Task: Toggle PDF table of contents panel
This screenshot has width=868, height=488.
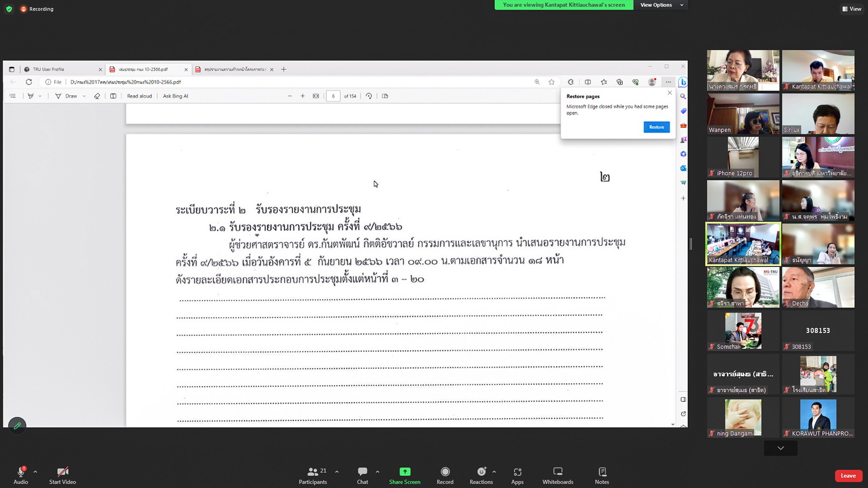Action: click(x=13, y=96)
